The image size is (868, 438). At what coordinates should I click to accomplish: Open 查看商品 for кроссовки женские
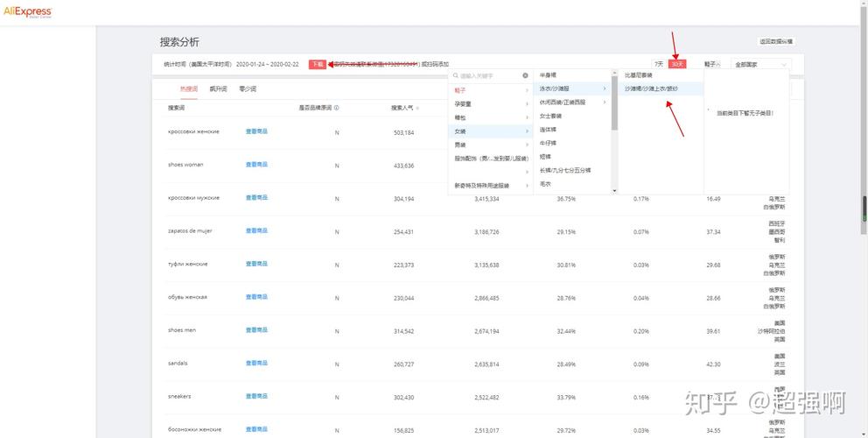pyautogui.click(x=257, y=131)
